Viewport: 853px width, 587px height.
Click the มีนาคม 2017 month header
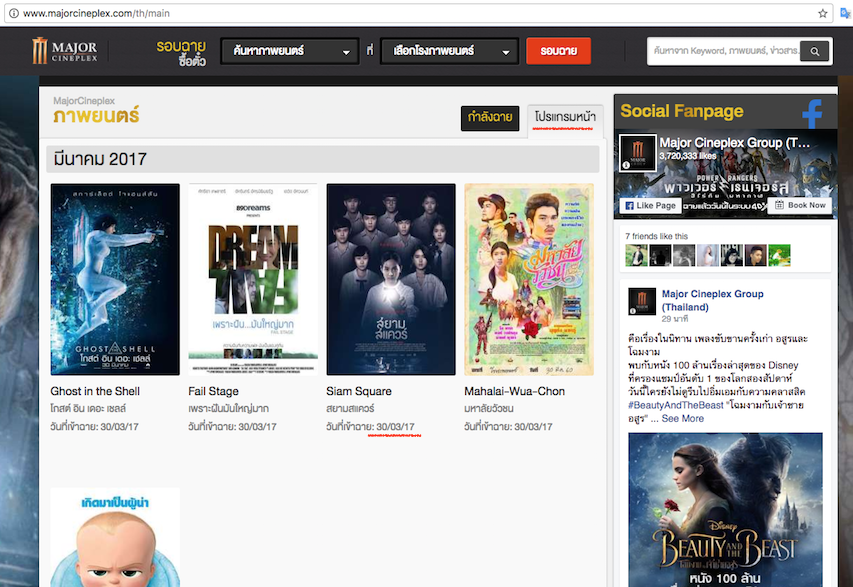pos(323,159)
